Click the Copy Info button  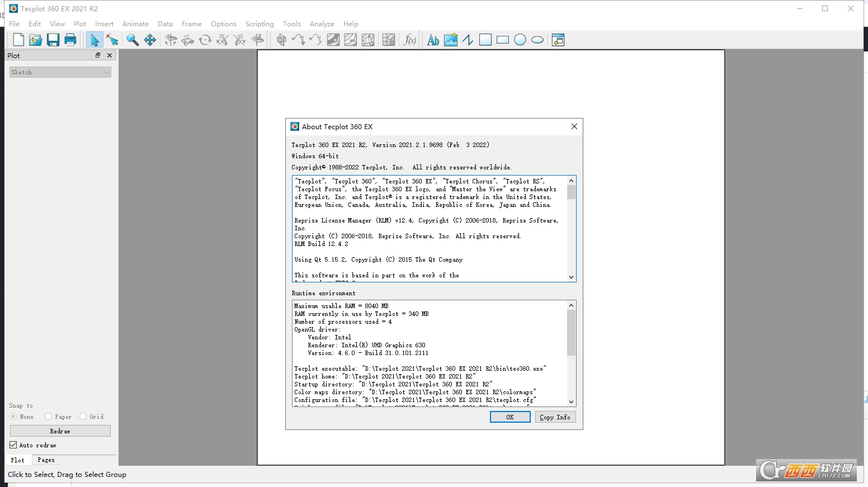point(555,417)
